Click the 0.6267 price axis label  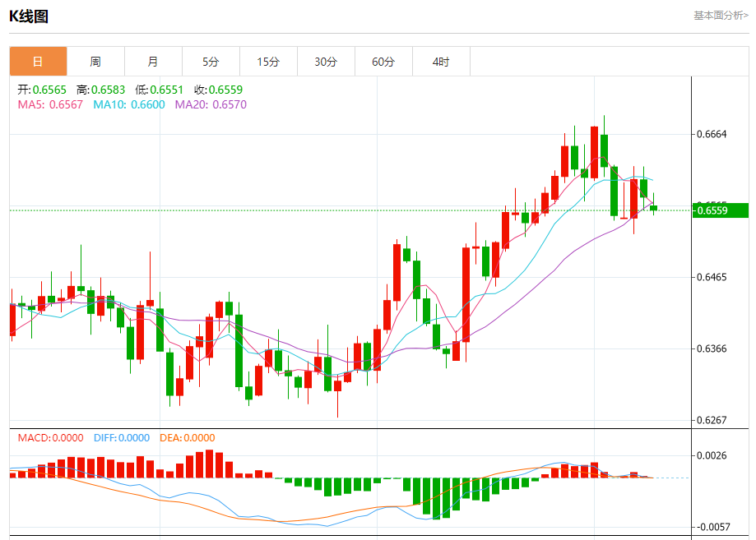point(712,420)
